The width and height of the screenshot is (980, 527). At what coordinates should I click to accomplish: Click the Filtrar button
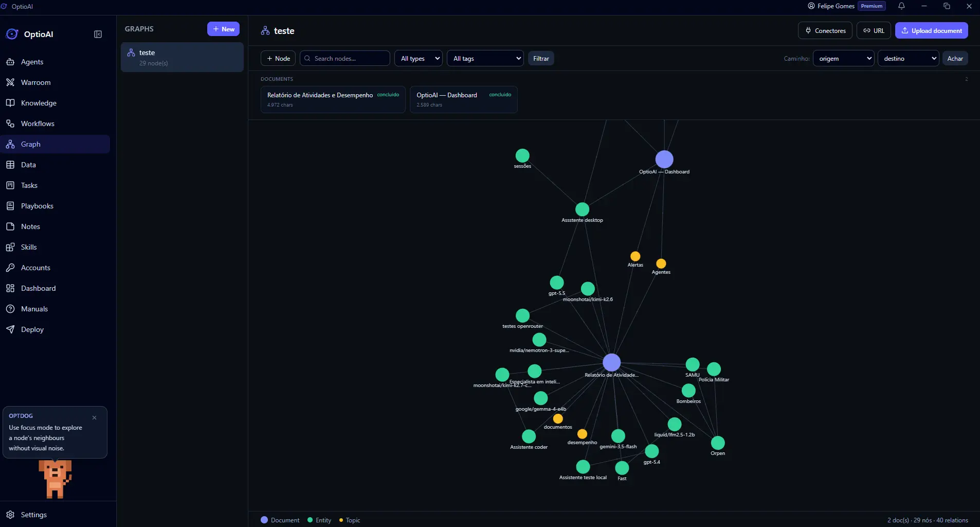[x=541, y=58]
